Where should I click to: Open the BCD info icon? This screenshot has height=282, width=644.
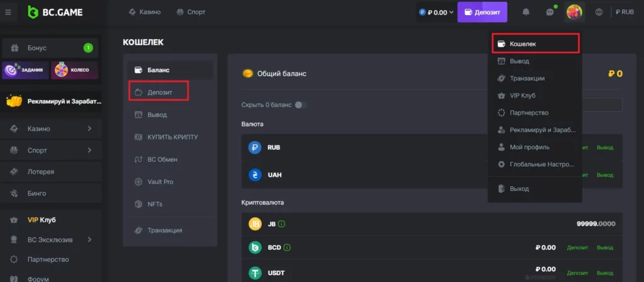pyautogui.click(x=287, y=247)
